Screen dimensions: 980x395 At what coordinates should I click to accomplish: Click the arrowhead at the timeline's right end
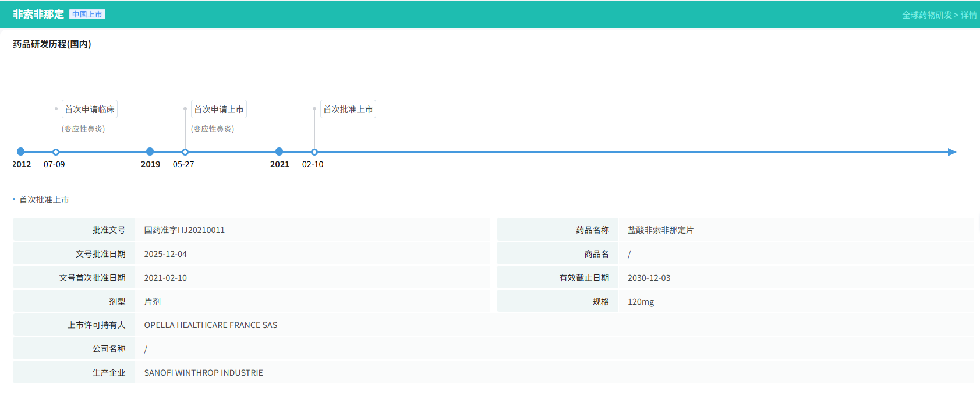pyautogui.click(x=951, y=152)
